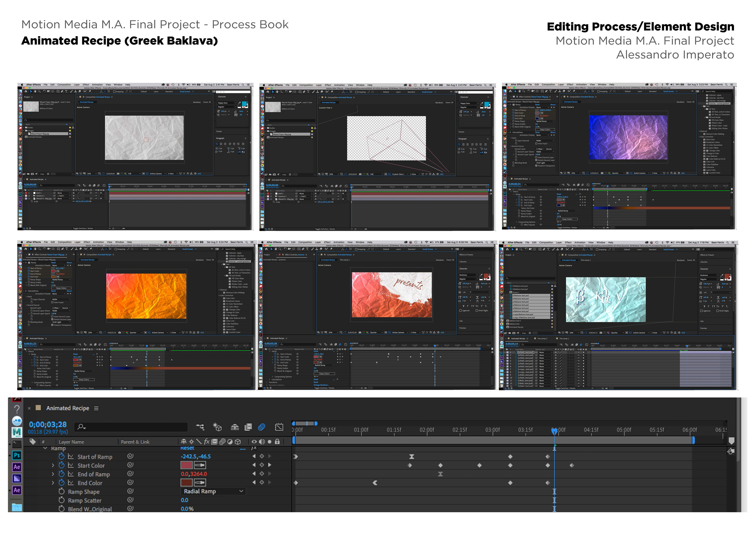Click the Frame Blending enable icon
The width and height of the screenshot is (756, 537).
click(248, 427)
